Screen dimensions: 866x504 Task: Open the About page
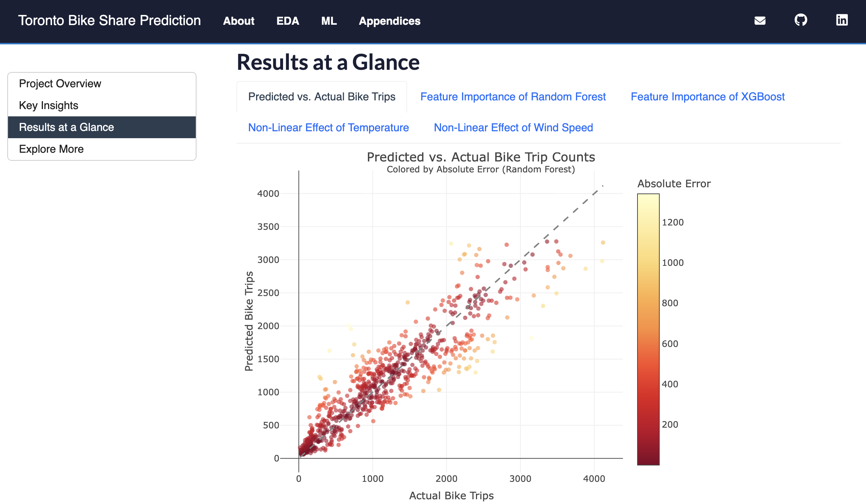click(238, 21)
